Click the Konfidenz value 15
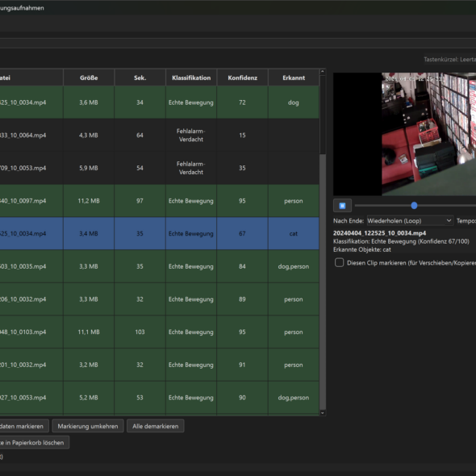Image resolution: width=476 pixels, height=476 pixels. point(242,135)
